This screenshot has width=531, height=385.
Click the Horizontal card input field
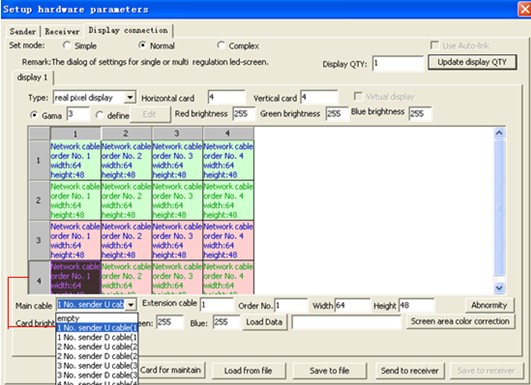click(227, 98)
